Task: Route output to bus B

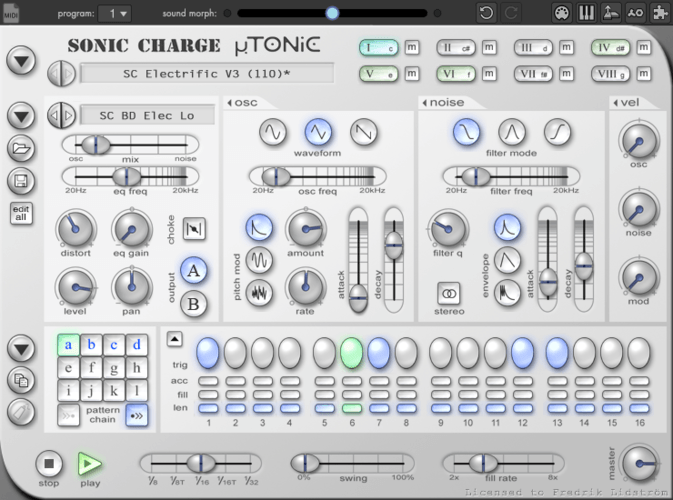Action: point(194,304)
